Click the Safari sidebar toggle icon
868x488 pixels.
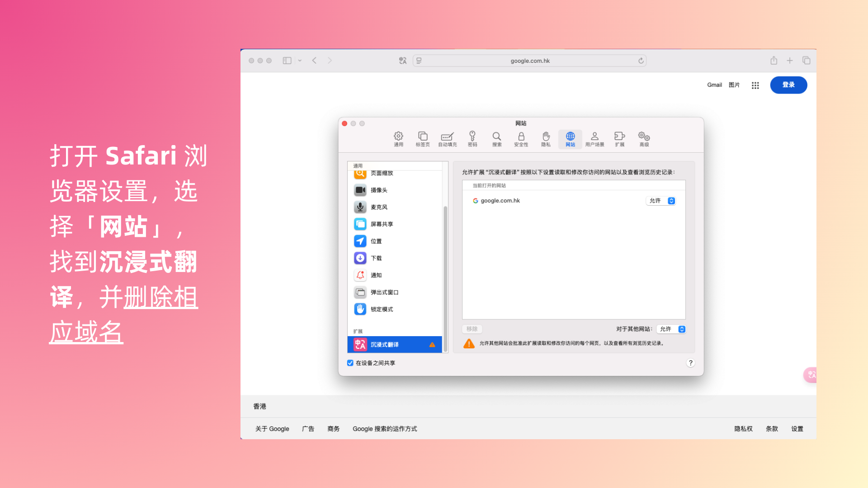pyautogui.click(x=287, y=61)
